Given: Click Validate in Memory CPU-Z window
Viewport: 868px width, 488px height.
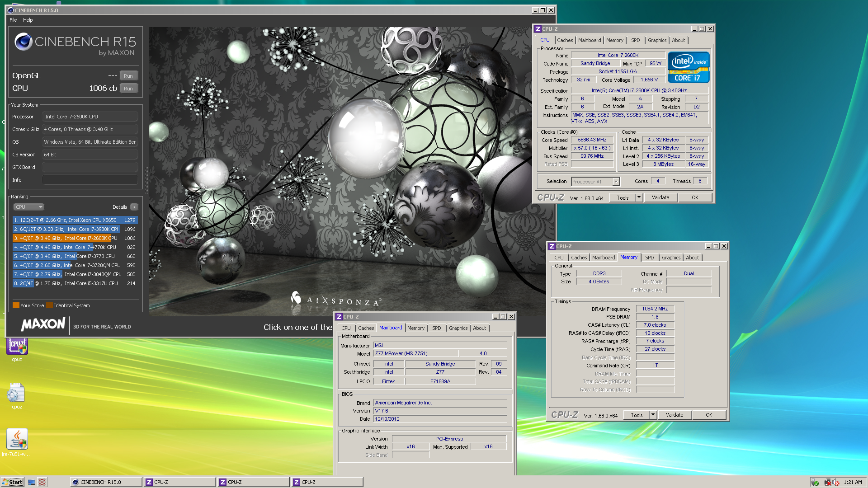Looking at the screenshot, I should (675, 415).
